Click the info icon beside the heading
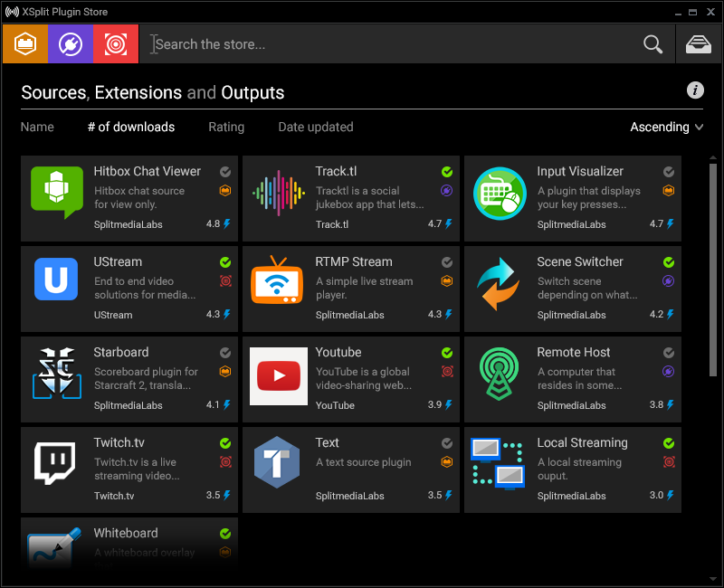Screen dimensions: 724x588 click(x=695, y=90)
